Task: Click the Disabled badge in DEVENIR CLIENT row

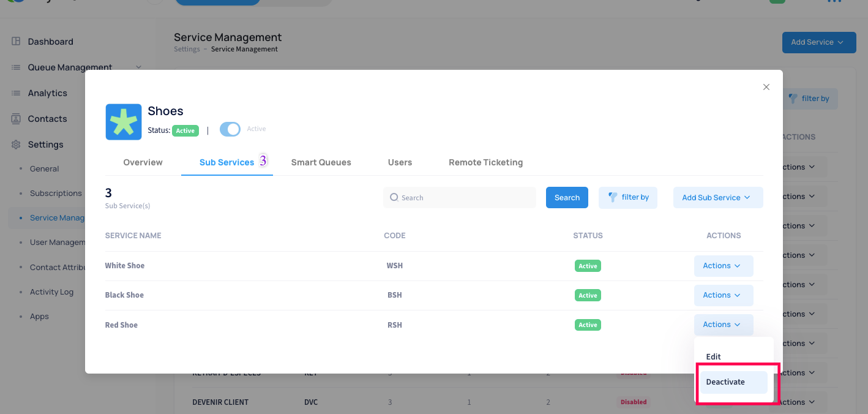Action: click(x=633, y=402)
